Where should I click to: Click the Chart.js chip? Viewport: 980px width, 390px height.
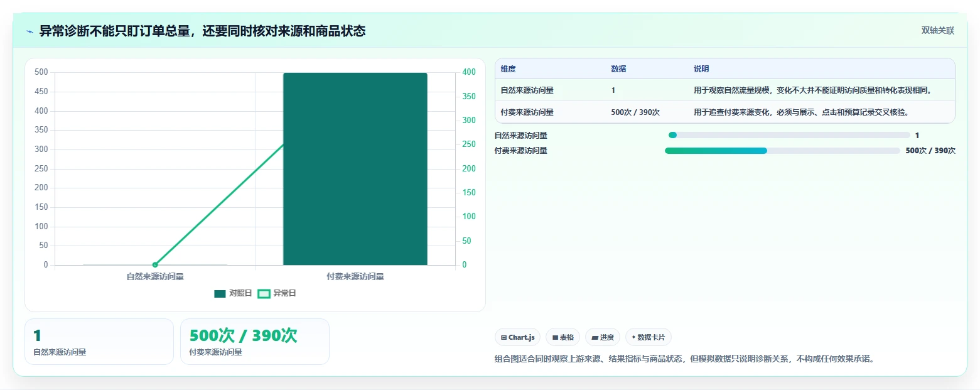[517, 337]
